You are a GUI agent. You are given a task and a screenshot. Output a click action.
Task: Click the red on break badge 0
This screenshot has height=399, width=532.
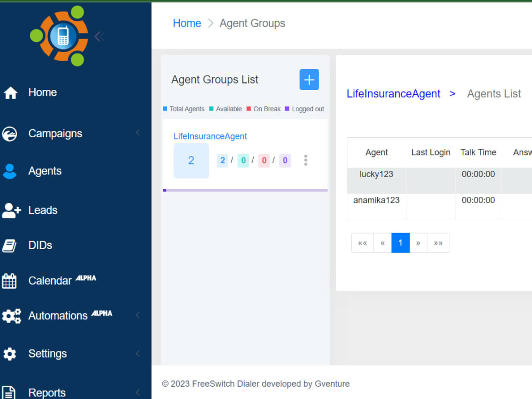point(264,160)
